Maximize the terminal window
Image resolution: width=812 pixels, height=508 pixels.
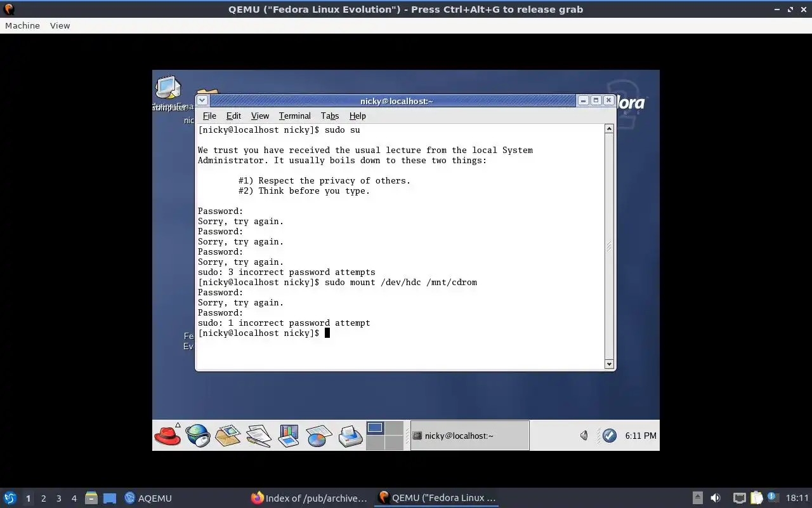596,100
